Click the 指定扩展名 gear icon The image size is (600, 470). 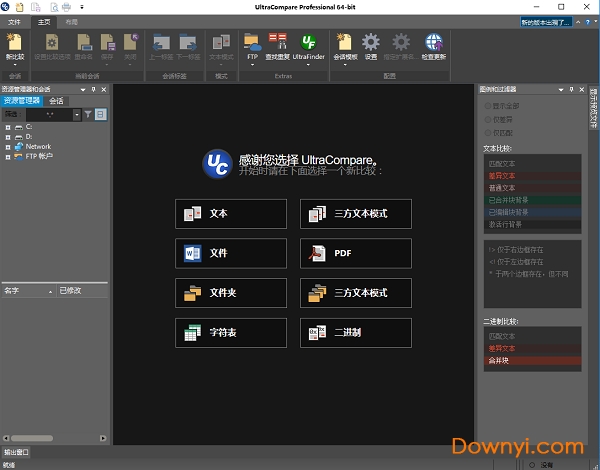pyautogui.click(x=401, y=42)
